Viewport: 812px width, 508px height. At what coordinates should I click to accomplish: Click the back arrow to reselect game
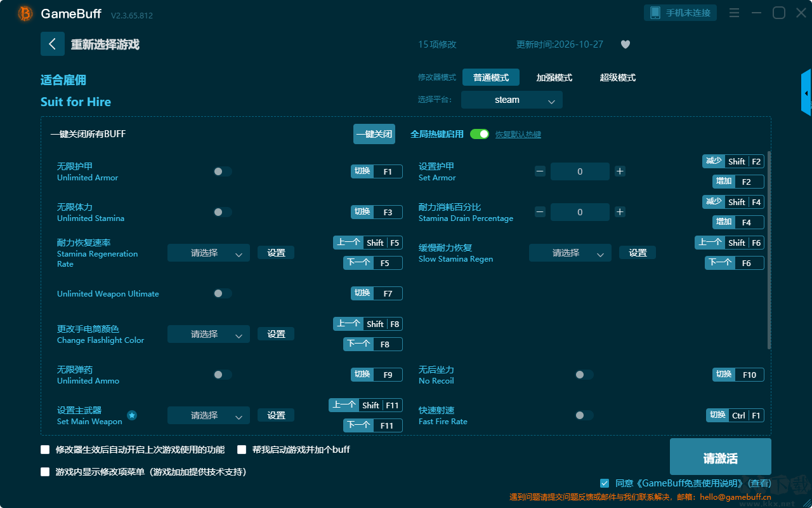pyautogui.click(x=53, y=44)
